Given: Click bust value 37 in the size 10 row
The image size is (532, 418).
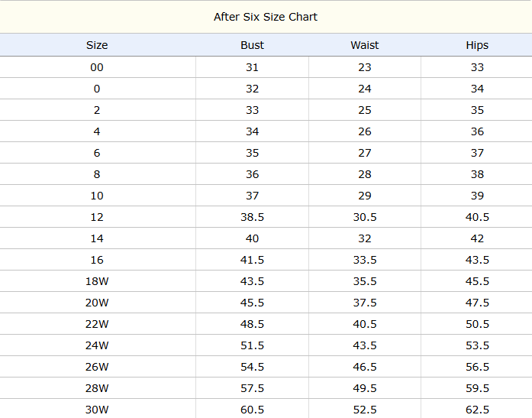Looking at the screenshot, I should pos(252,196).
